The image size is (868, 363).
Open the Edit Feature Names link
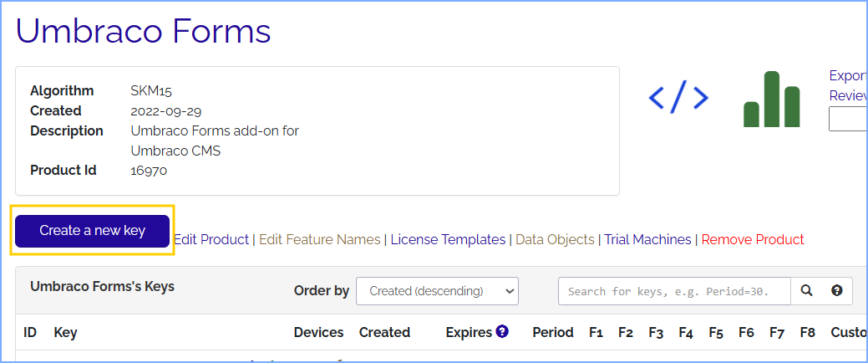click(x=319, y=239)
